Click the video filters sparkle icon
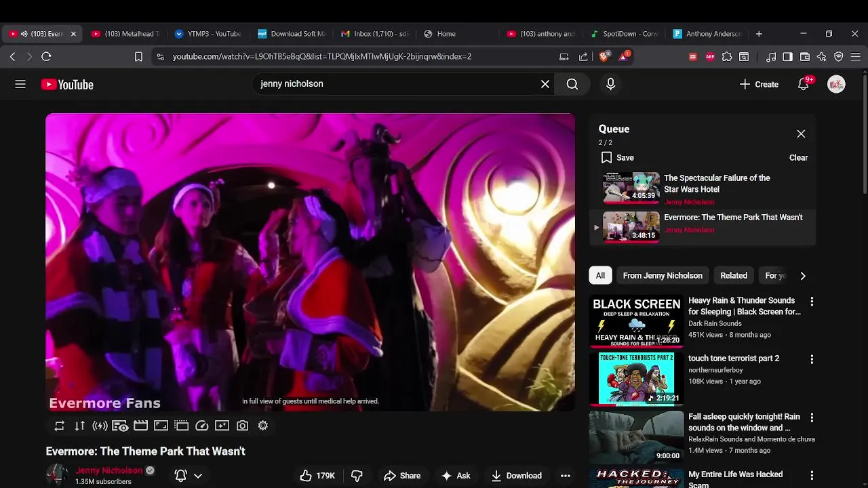The height and width of the screenshot is (488, 868). pos(222,426)
